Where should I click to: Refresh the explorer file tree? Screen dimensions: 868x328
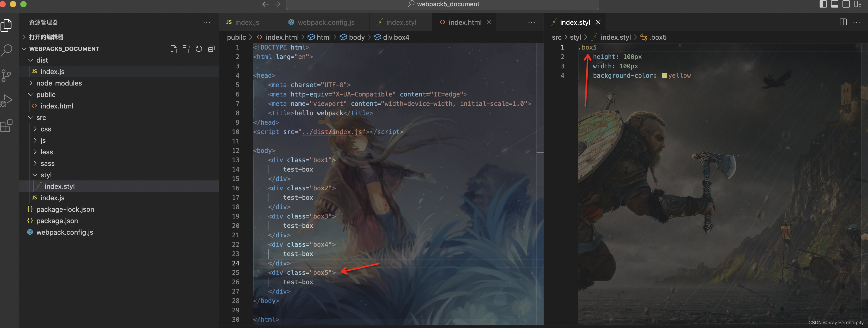pyautogui.click(x=199, y=49)
